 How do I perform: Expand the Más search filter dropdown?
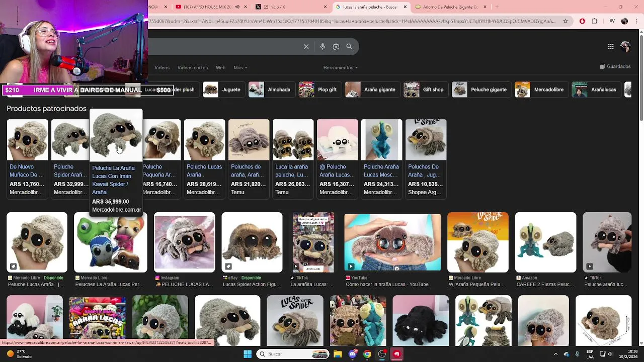[x=240, y=67]
